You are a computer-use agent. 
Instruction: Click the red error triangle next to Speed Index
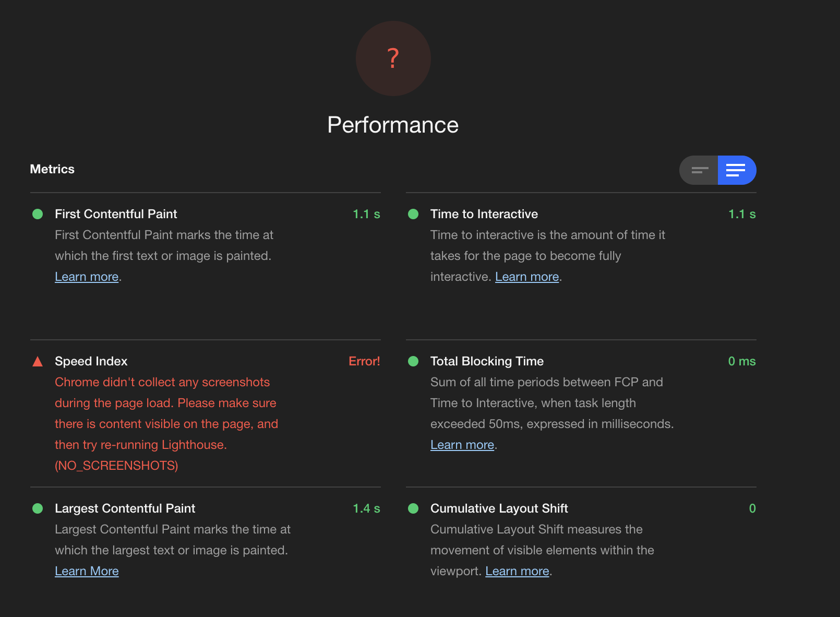coord(37,361)
